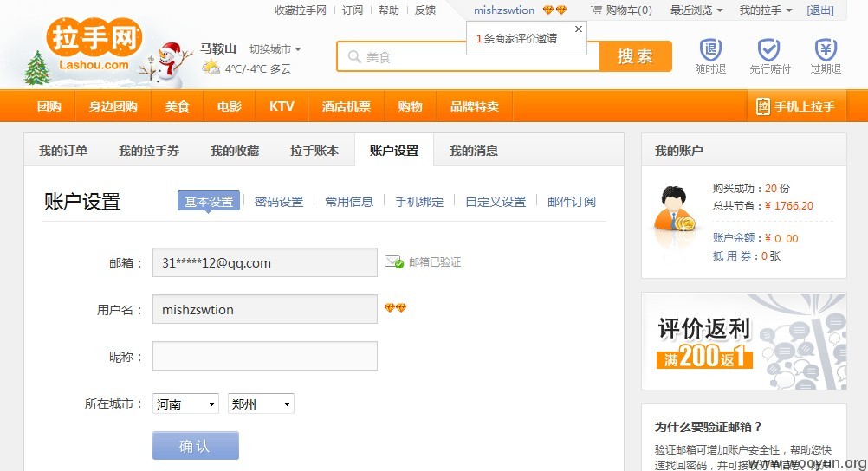This screenshot has width=868, height=471.
Task: Select the 账户设置 tab
Action: (394, 151)
